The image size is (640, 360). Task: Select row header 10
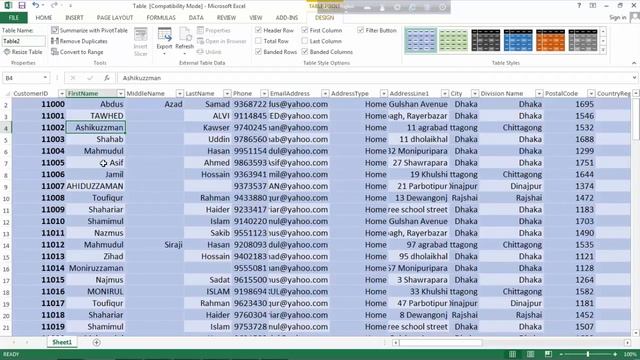point(6,198)
